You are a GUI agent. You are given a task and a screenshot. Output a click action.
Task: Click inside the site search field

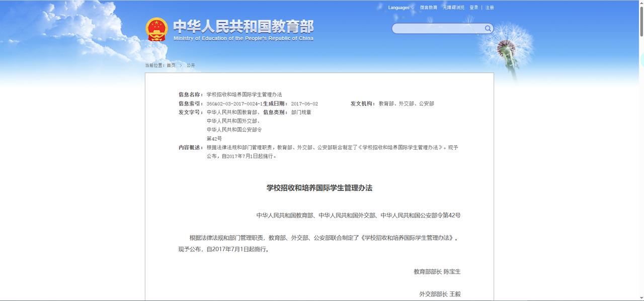(438, 29)
